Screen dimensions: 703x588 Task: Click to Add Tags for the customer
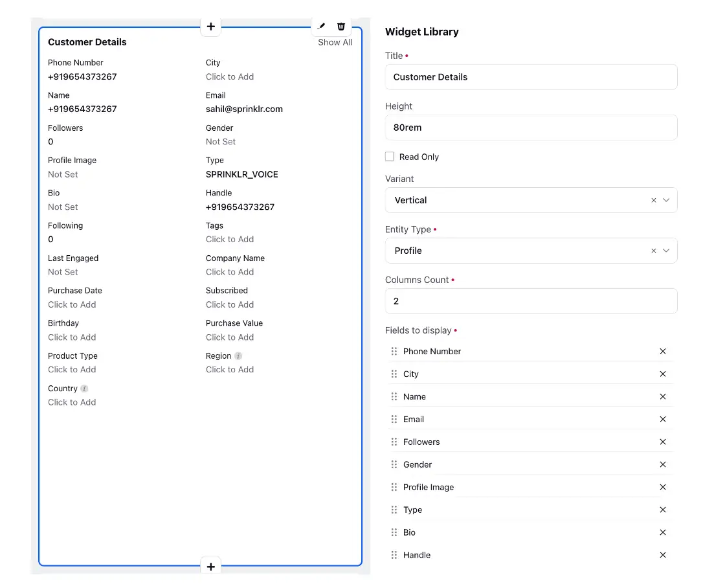click(x=230, y=239)
